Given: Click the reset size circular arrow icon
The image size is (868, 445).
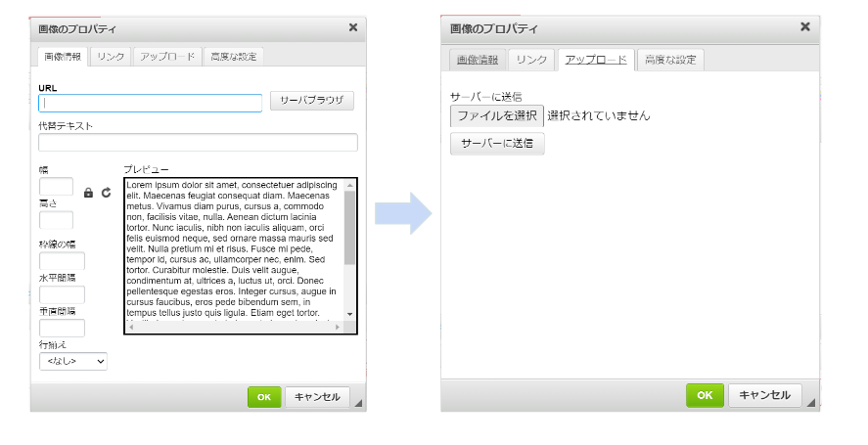Looking at the screenshot, I should coord(106,193).
